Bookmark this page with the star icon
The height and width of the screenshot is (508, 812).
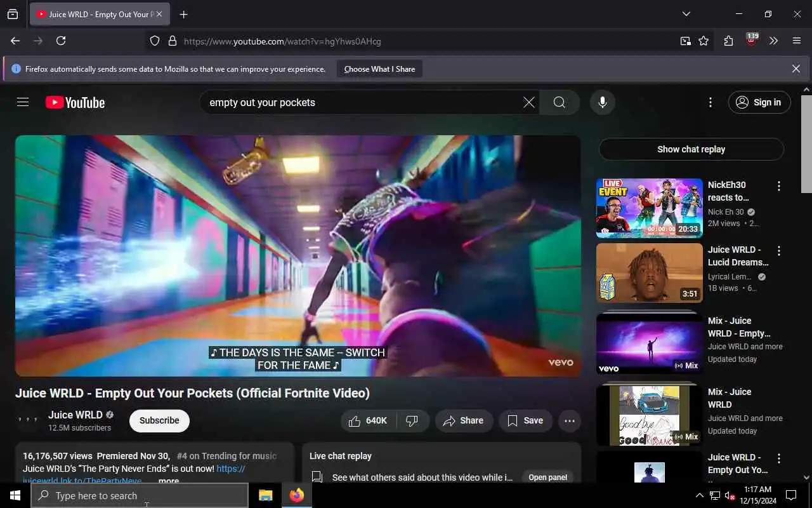click(x=704, y=41)
